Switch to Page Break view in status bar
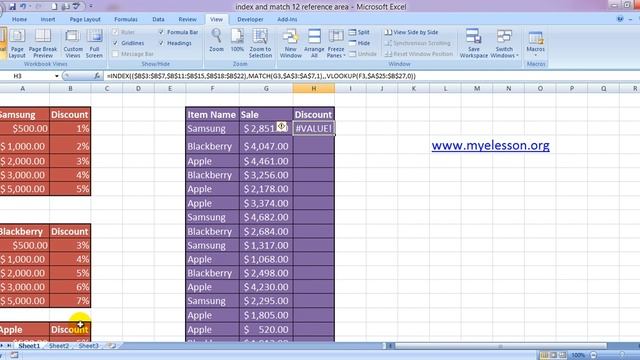This screenshot has width=640, height=360. [x=562, y=355]
